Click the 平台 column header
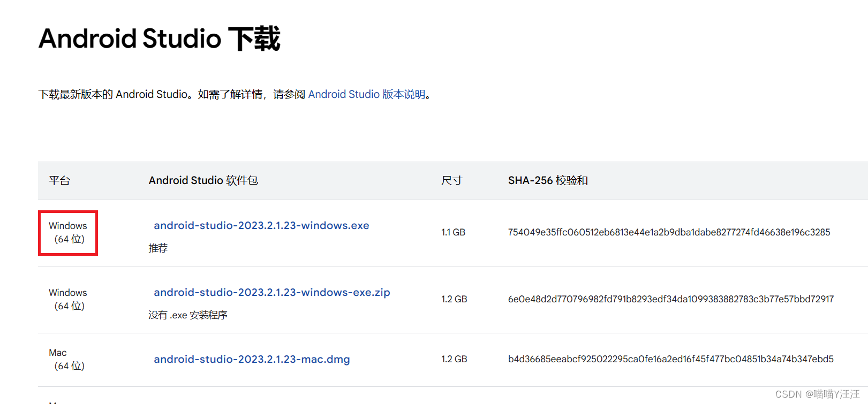The height and width of the screenshot is (404, 868). click(x=59, y=180)
